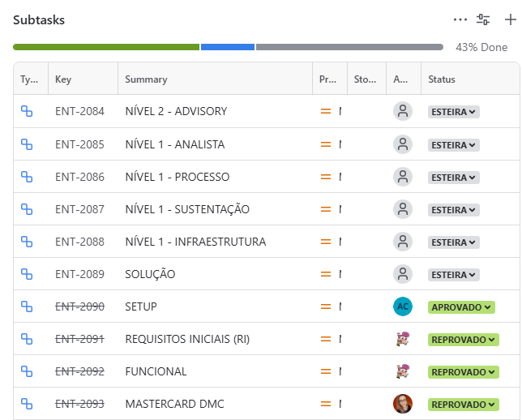The width and height of the screenshot is (522, 420).
Task: Open the subtasks column configuration icon
Action: coord(483,19)
